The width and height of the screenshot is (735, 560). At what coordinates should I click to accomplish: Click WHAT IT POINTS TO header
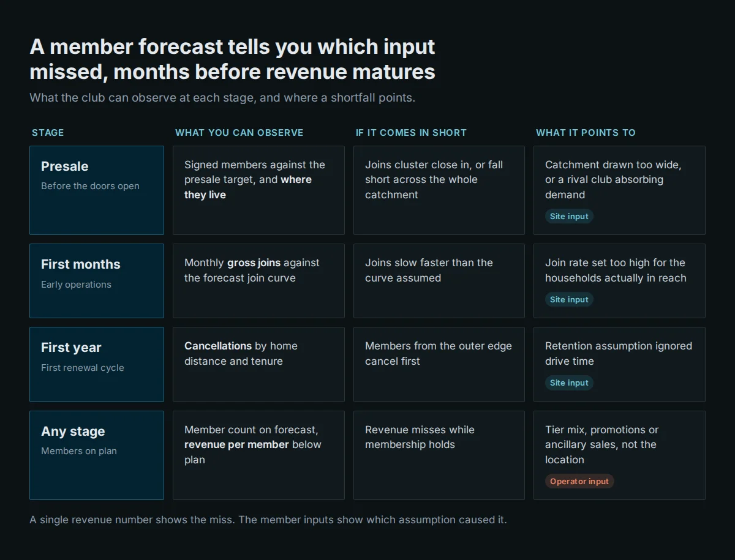click(x=586, y=132)
